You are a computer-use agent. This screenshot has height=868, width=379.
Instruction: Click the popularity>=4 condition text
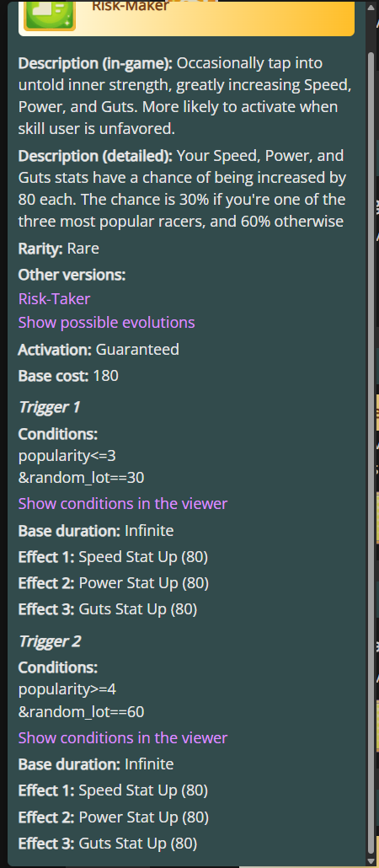[67, 689]
